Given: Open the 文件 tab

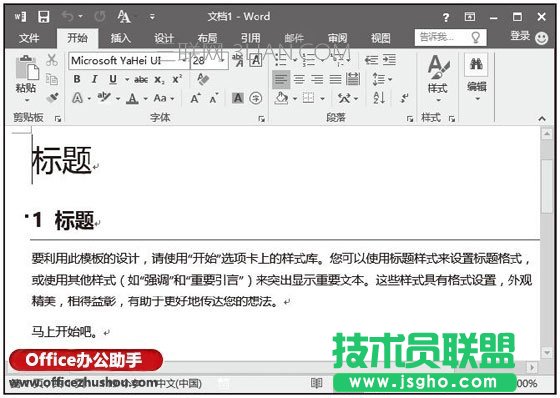Looking at the screenshot, I should 29,38.
